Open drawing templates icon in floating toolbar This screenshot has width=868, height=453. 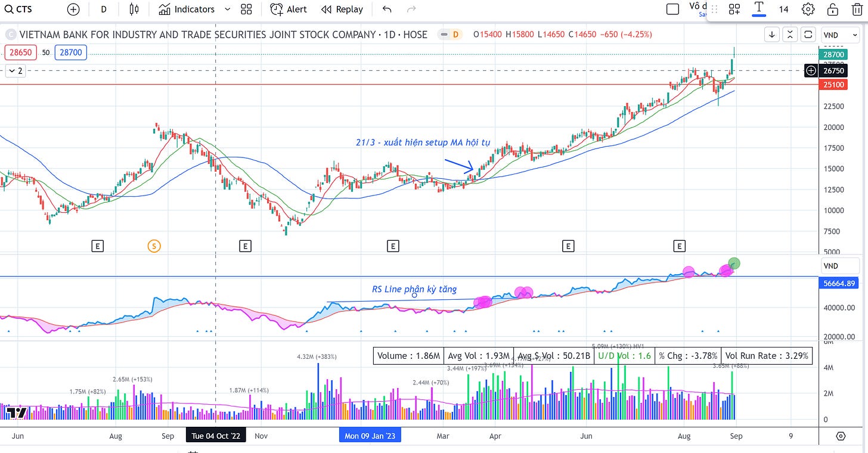734,9
